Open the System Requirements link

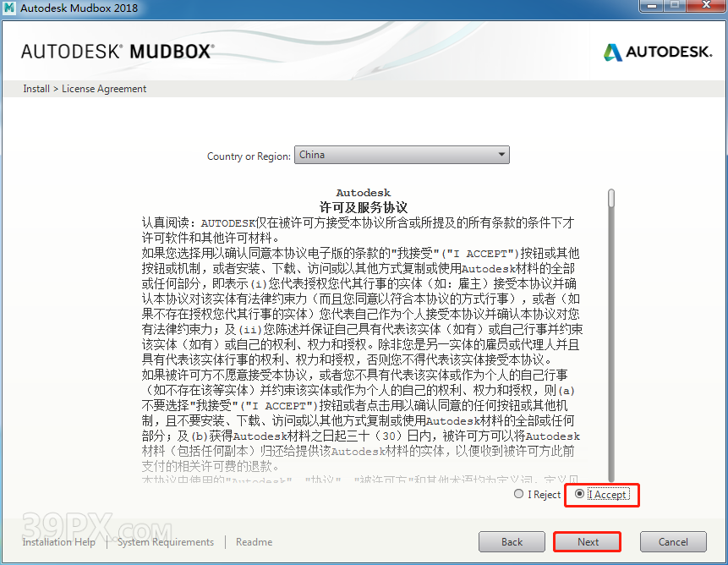point(166,542)
